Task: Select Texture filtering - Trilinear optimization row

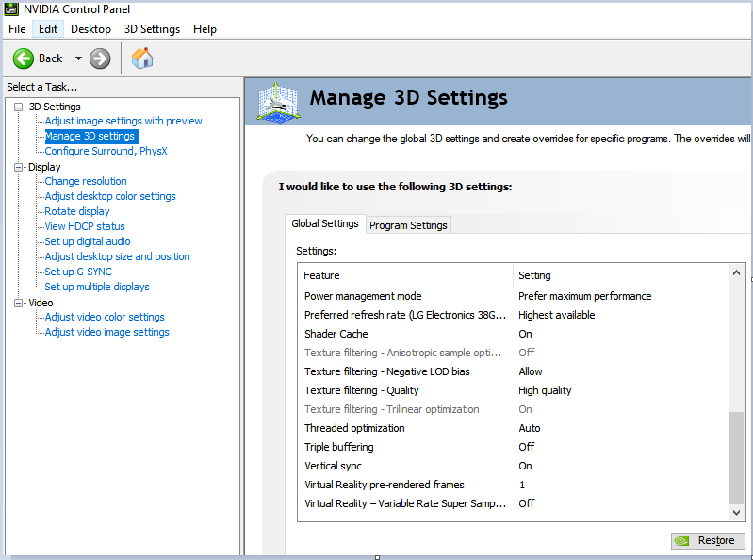Action: pos(513,410)
